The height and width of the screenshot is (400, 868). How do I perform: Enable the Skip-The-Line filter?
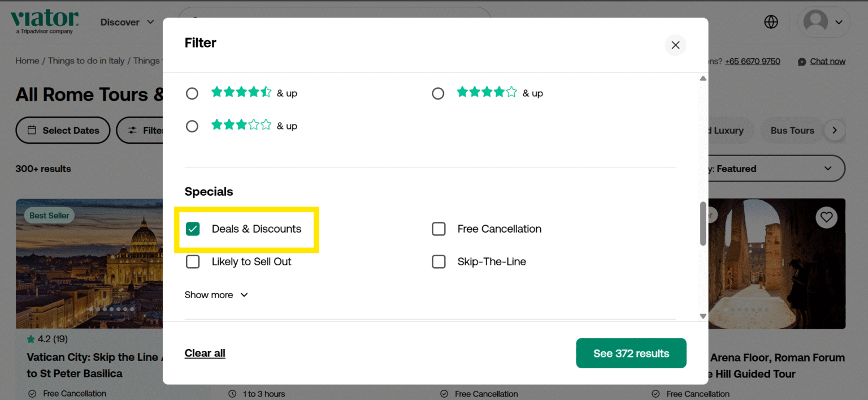(439, 261)
